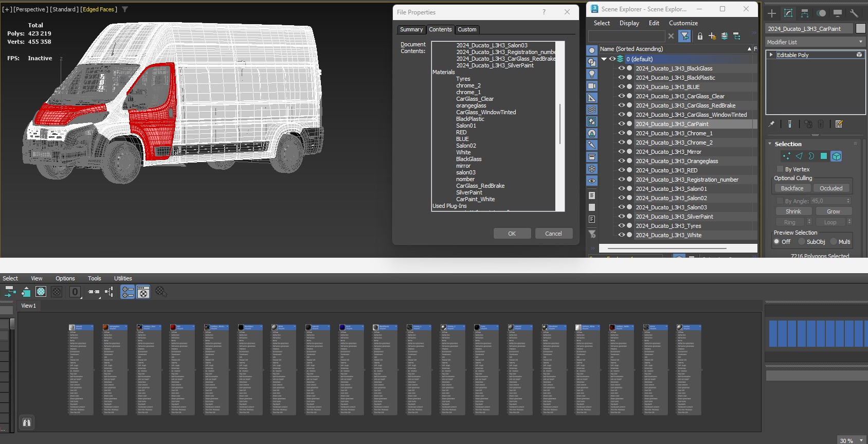Click the Shrink selection button
The height and width of the screenshot is (444, 868).
pos(793,211)
